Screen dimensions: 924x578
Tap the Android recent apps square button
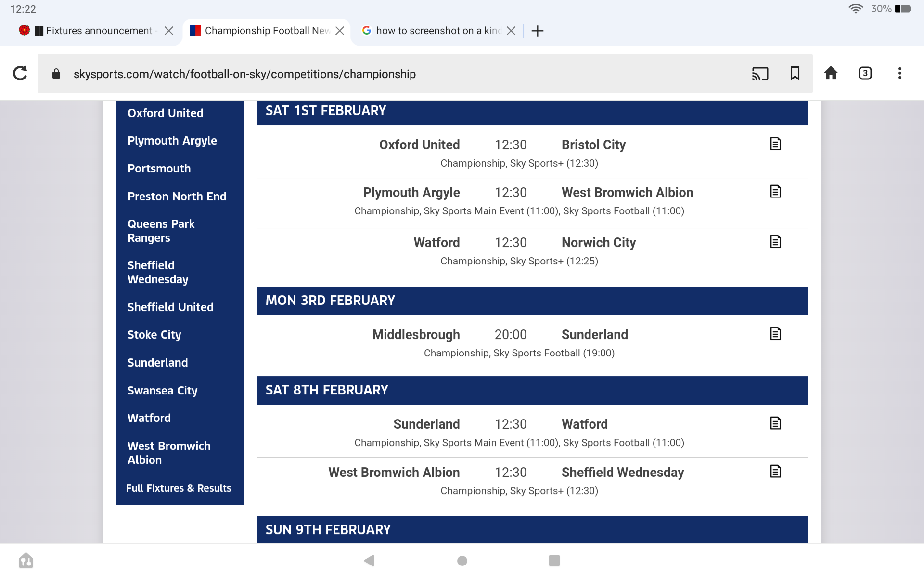pyautogui.click(x=554, y=560)
